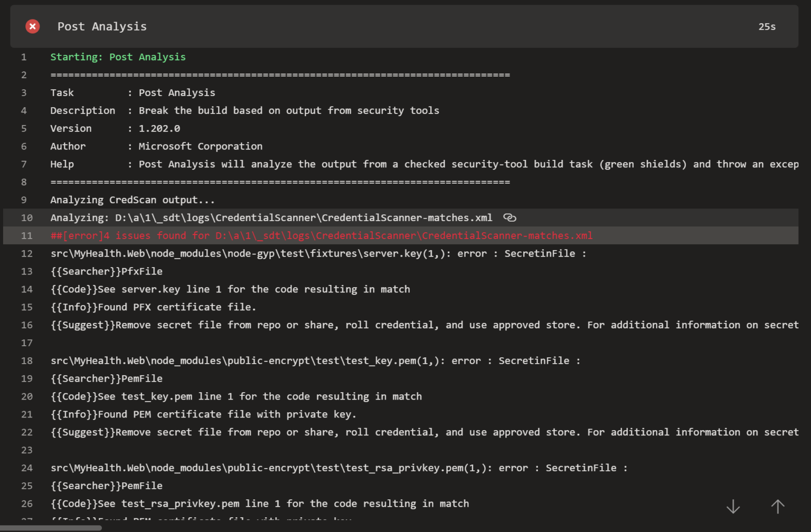Screen dimensions: 811x532
Task: Select line number 10 in the gutter
Action: 27,217
